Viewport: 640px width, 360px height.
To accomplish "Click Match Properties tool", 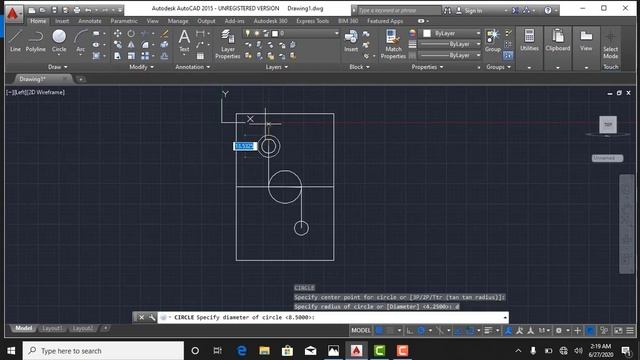I will click(x=393, y=44).
